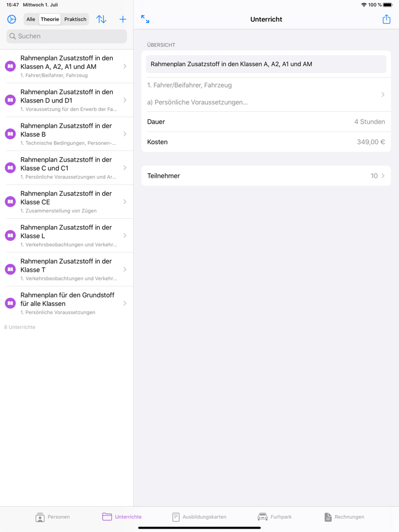399x532 pixels.
Task: Open Rechnungen document icon tab
Action: pos(328,517)
